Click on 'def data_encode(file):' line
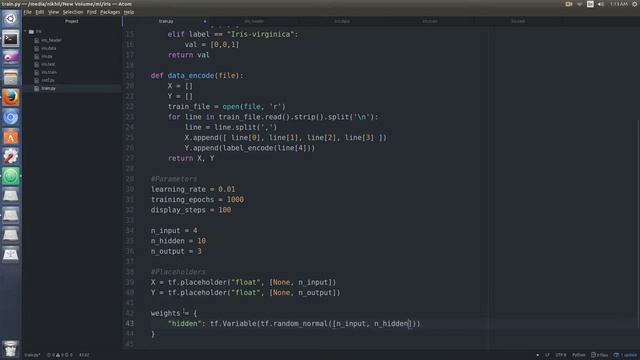This screenshot has height=360, width=640. point(197,76)
